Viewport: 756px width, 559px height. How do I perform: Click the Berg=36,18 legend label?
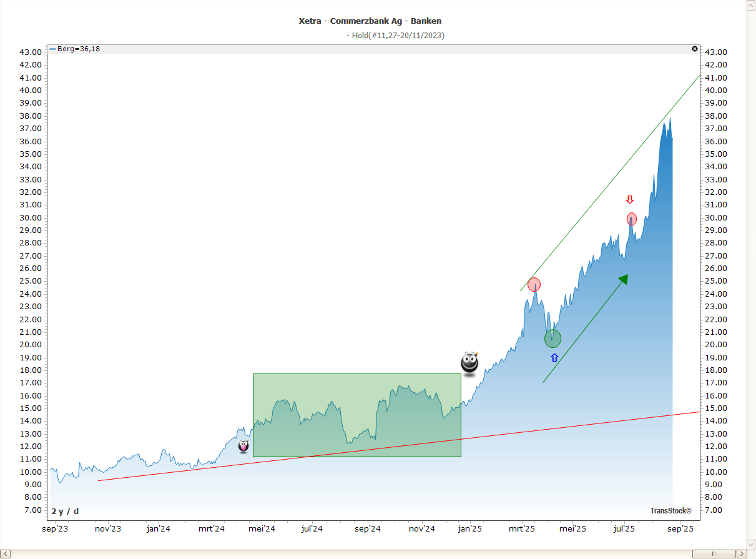click(x=75, y=49)
